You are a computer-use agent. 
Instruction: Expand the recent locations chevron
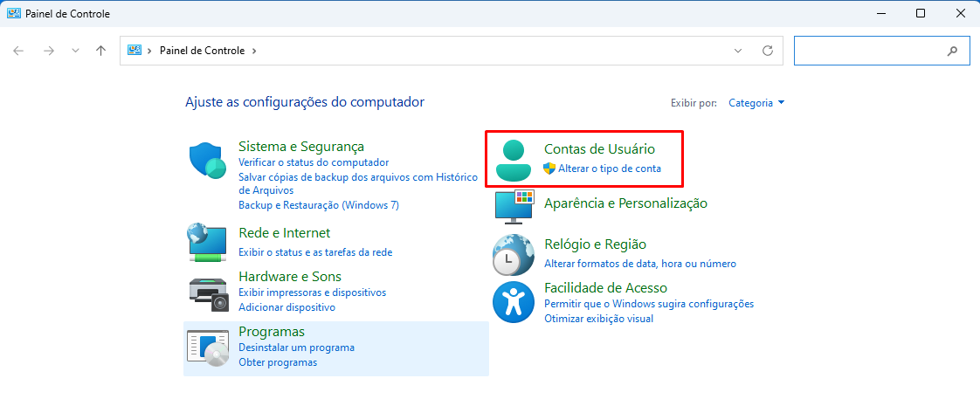pyautogui.click(x=76, y=51)
